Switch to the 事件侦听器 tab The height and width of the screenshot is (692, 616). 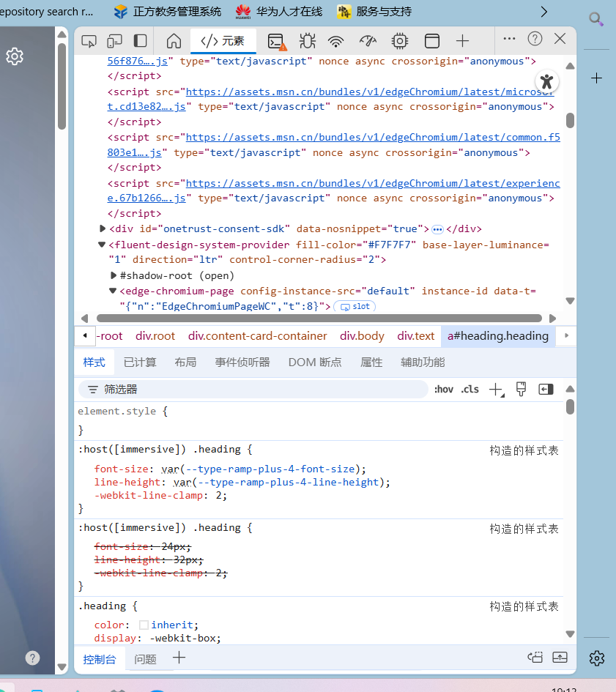[x=242, y=362]
